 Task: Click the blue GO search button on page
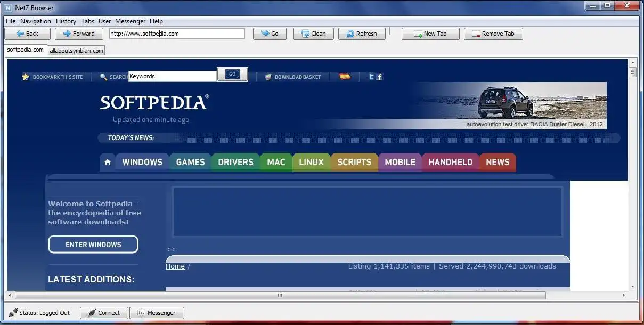(x=232, y=74)
